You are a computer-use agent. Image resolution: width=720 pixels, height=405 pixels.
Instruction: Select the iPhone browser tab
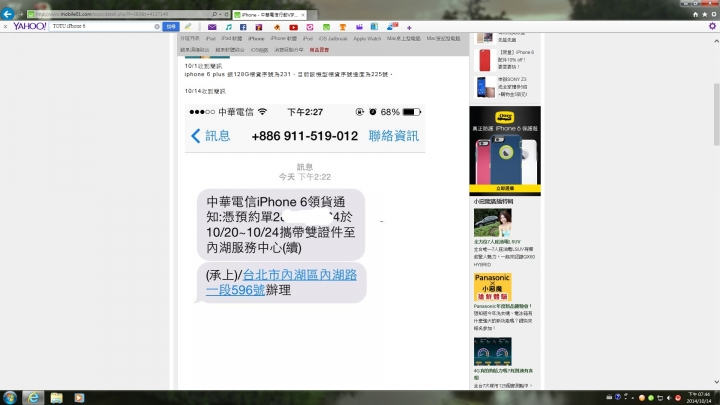(269, 15)
